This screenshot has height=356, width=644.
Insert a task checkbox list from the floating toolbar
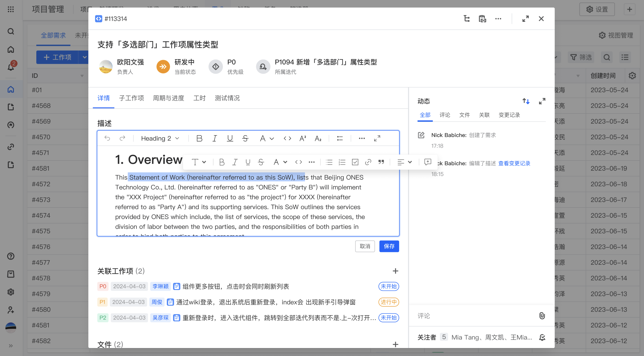pyautogui.click(x=355, y=162)
